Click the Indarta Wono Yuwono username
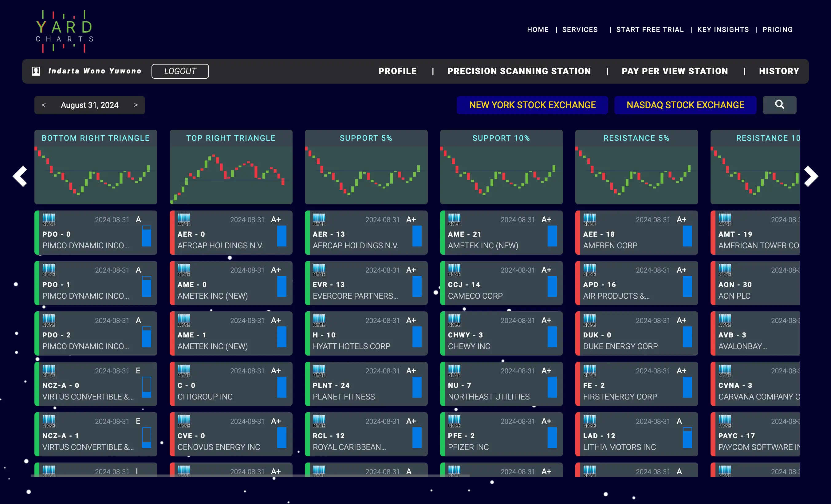 95,71
